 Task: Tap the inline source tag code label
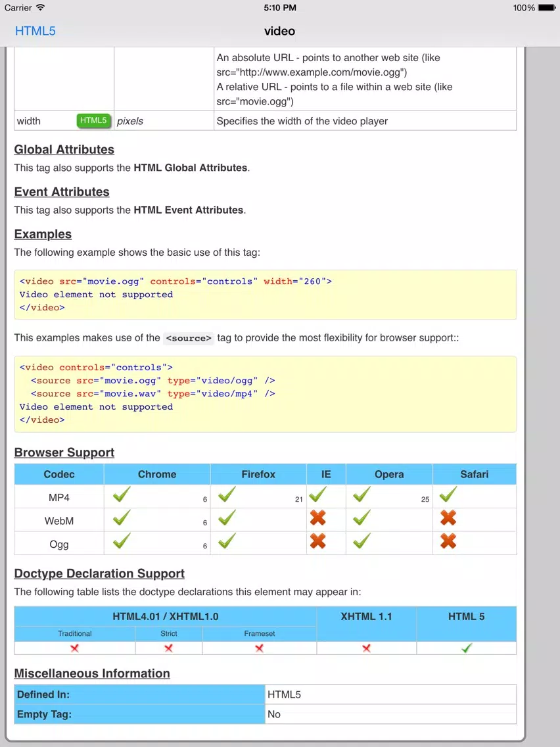pos(189,338)
